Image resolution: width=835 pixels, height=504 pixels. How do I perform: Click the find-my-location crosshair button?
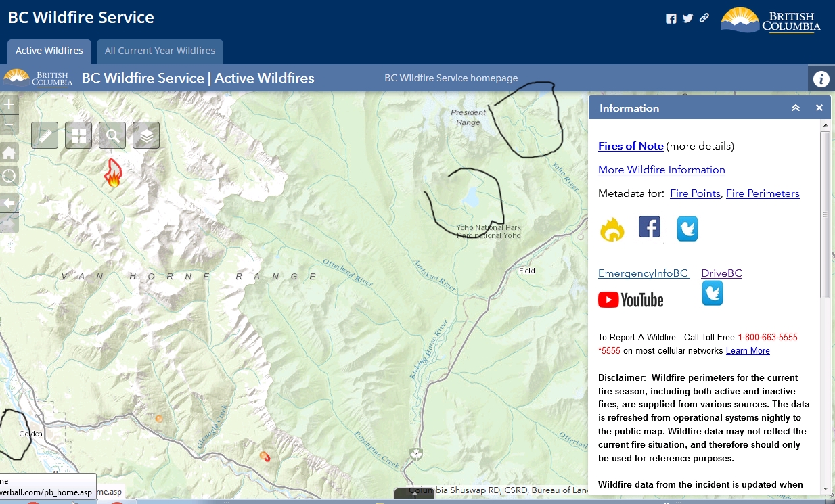9,176
